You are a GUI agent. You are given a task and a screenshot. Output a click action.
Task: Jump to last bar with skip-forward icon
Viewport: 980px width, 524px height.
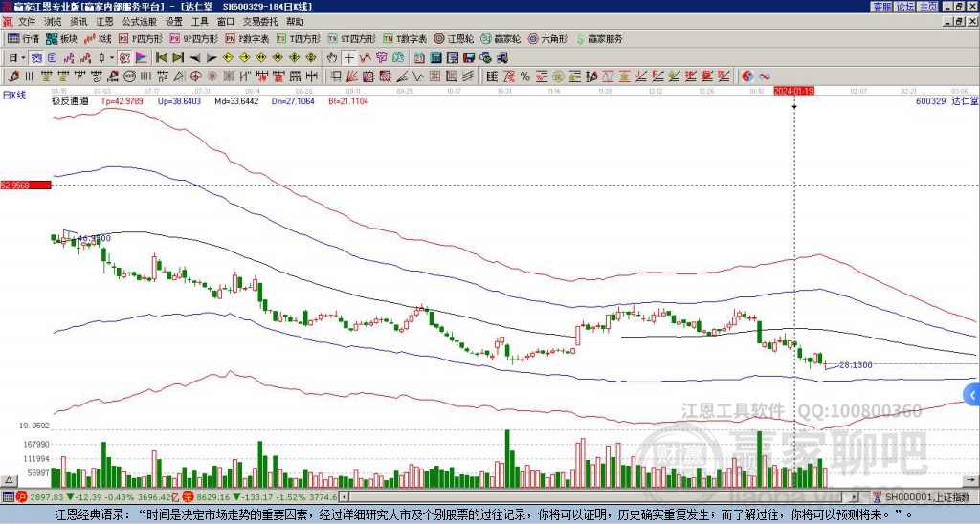(x=178, y=57)
